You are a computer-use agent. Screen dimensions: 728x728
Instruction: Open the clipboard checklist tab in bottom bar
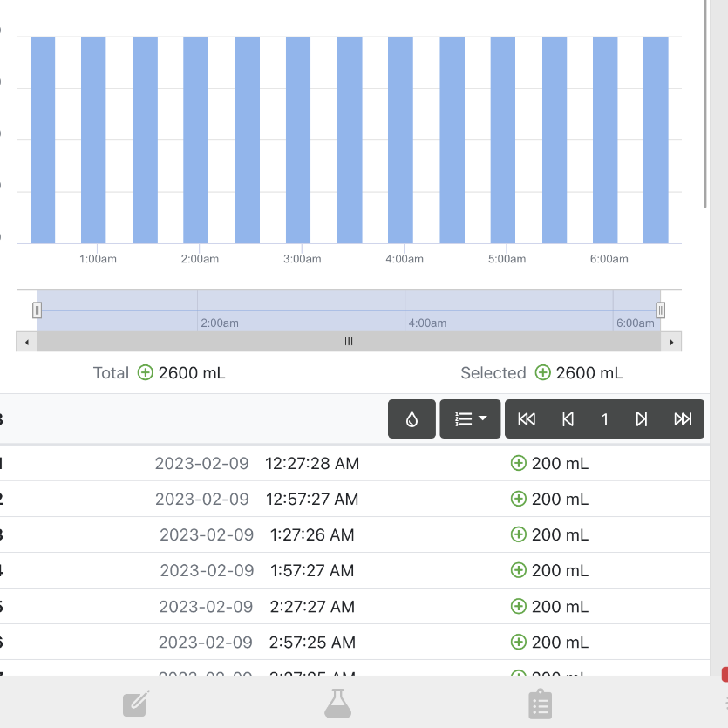tap(541, 704)
